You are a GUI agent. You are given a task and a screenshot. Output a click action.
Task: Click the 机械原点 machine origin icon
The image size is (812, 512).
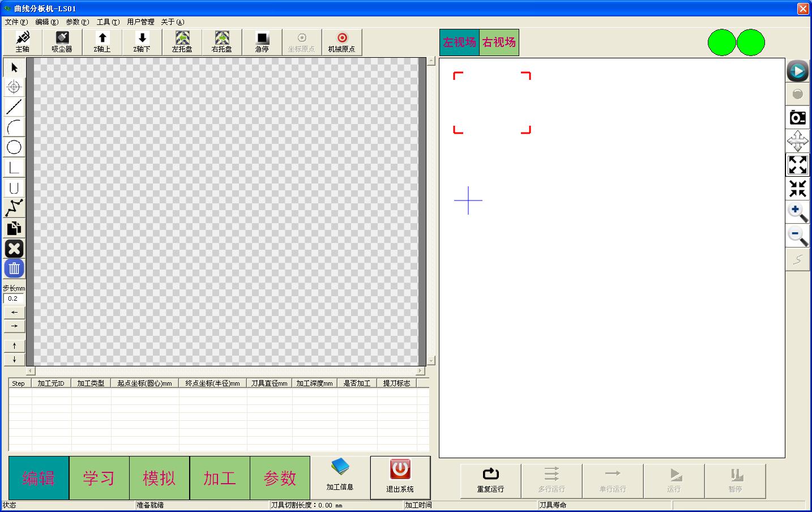pos(341,42)
